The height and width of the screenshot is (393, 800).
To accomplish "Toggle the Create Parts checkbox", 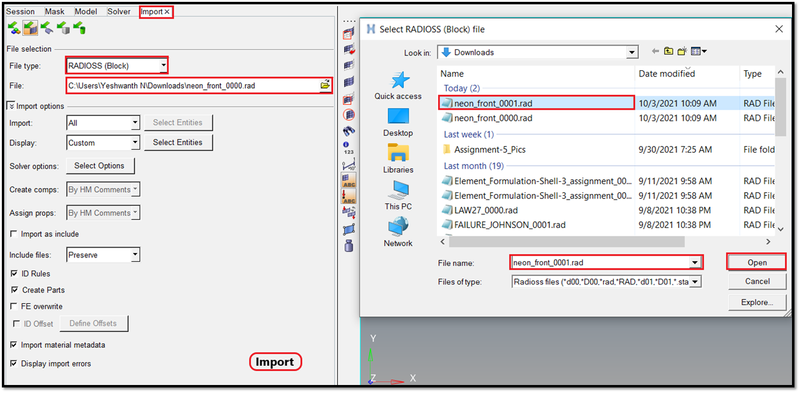I will (14, 290).
